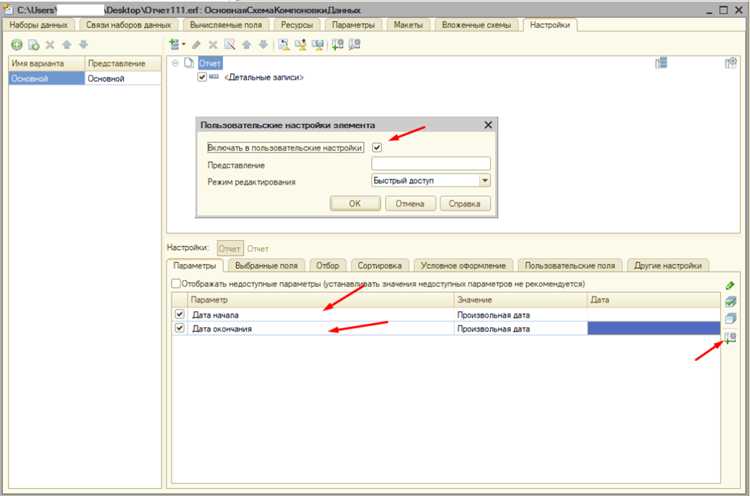Open the Выбранные поля settings tab
The width and height of the screenshot is (750, 496).
point(266,265)
